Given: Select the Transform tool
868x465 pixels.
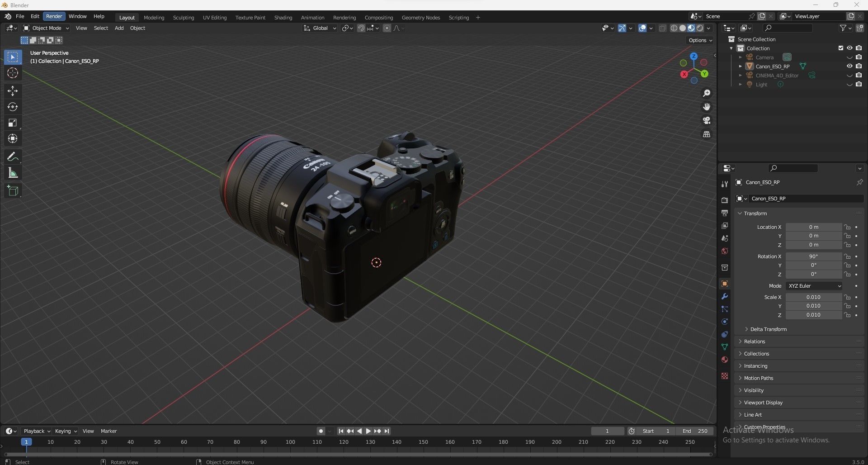Looking at the screenshot, I should pyautogui.click(x=13, y=138).
